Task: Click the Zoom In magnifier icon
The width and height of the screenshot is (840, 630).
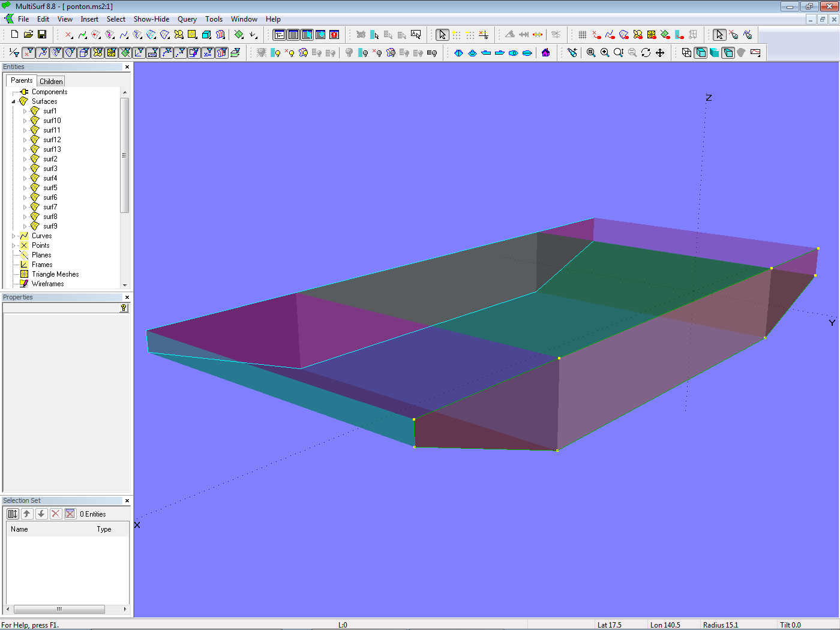Action: 605,53
